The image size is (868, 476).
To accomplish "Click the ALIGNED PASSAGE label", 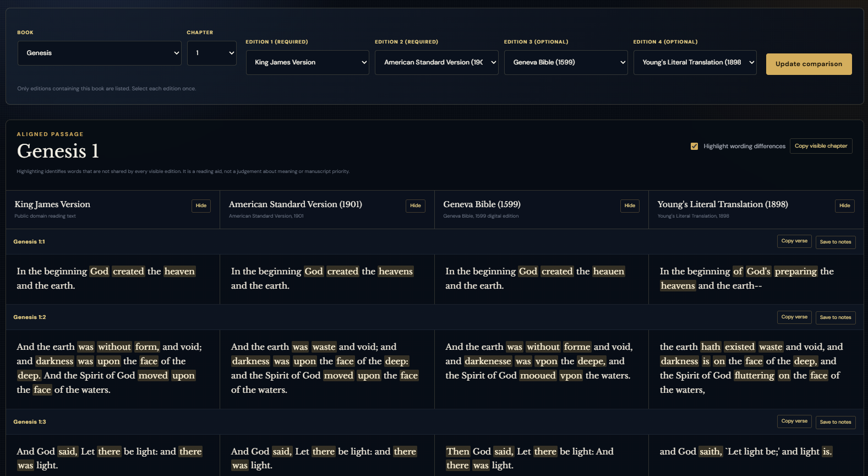I will pos(50,134).
